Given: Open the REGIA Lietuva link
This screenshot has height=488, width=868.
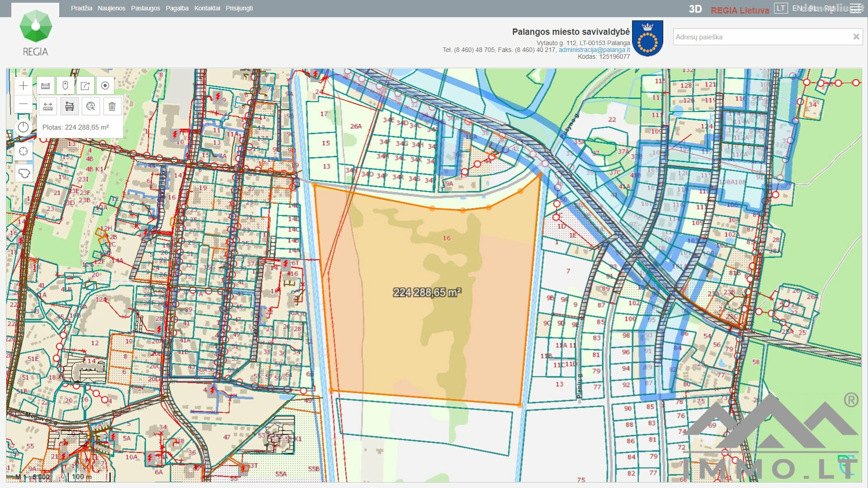Looking at the screenshot, I should [740, 10].
